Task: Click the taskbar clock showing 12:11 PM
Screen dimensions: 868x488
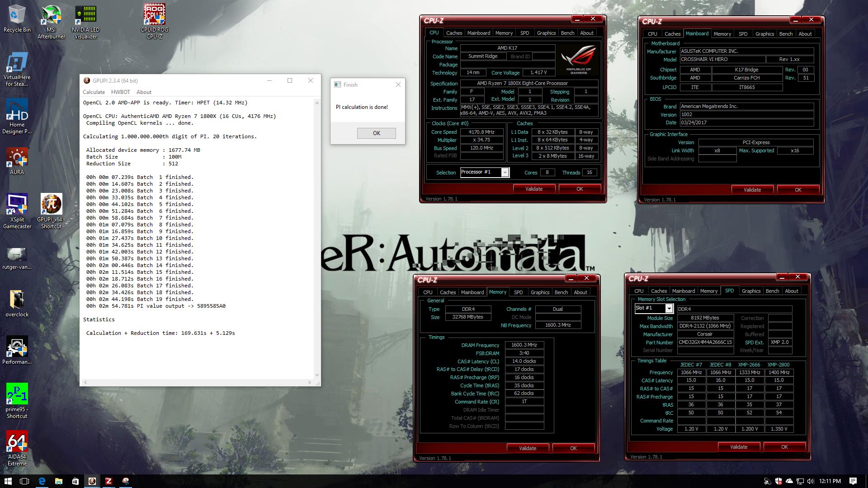Action: [x=830, y=481]
